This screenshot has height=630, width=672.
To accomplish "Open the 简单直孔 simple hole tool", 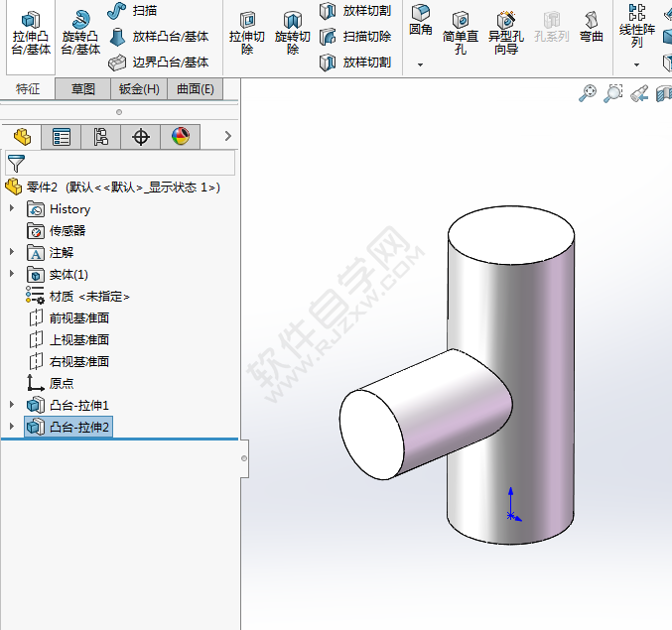I will point(461,35).
